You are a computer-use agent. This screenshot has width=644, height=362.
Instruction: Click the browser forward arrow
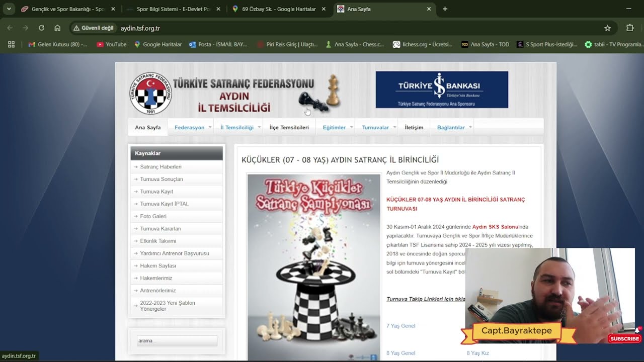26,28
